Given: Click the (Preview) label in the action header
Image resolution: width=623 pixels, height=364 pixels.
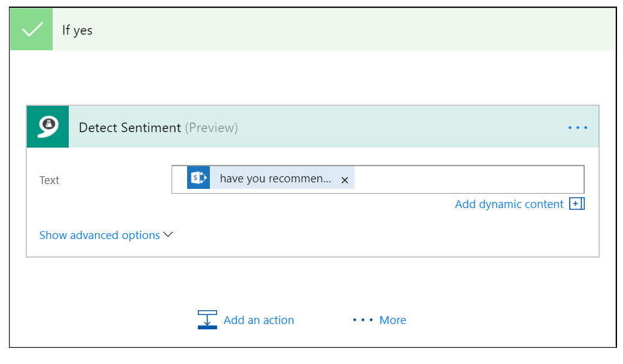Looking at the screenshot, I should (x=211, y=127).
